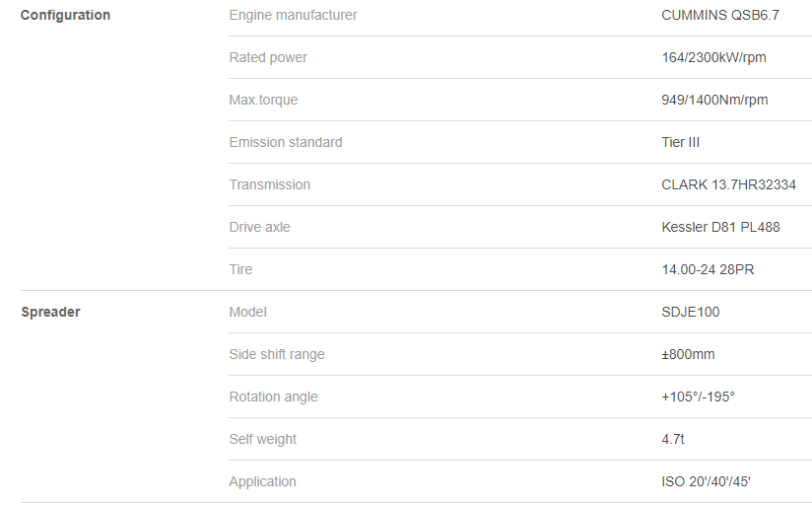Click the Drive axle label
The width and height of the screenshot is (812, 505).
(260, 227)
